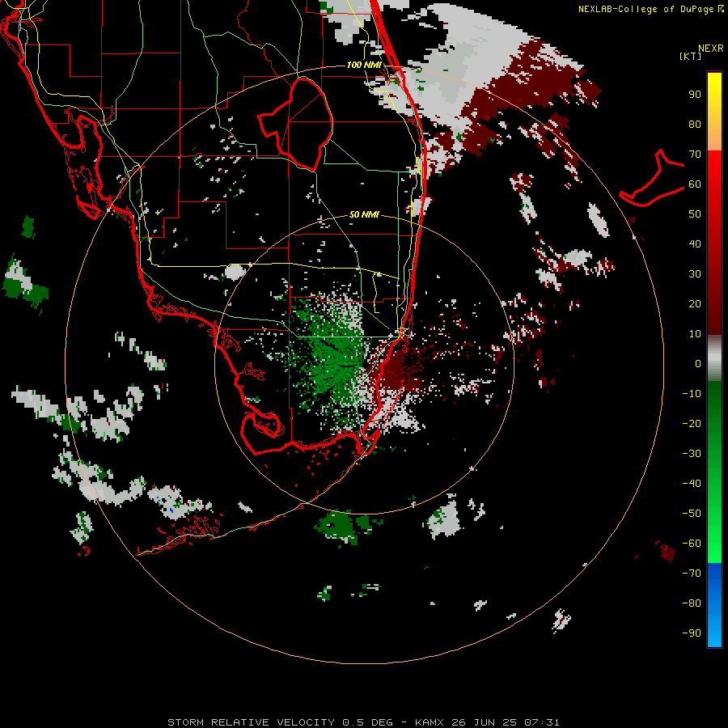Image resolution: width=728 pixels, height=728 pixels.
Task: Select the 30 value on velocity scale
Action: 695,274
